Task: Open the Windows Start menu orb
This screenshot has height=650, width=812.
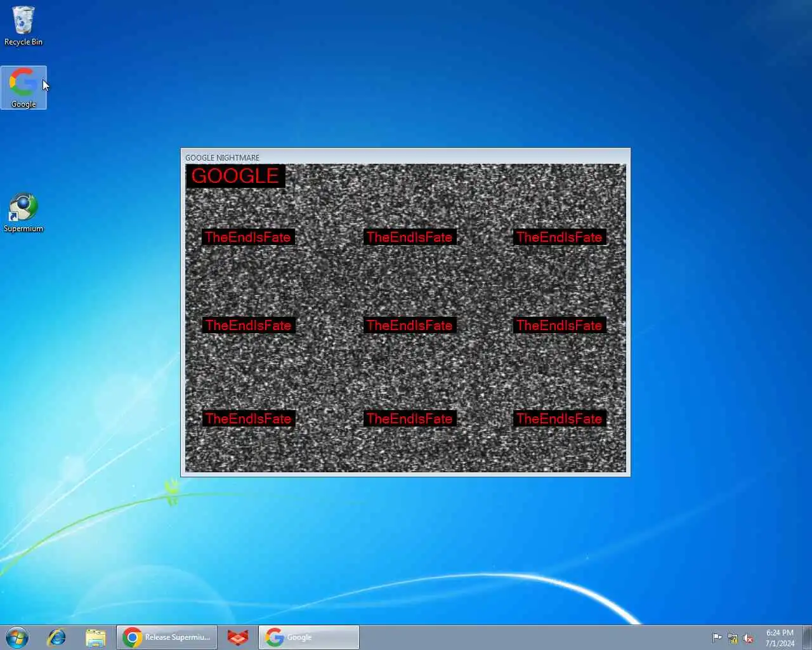Action: coord(17,637)
